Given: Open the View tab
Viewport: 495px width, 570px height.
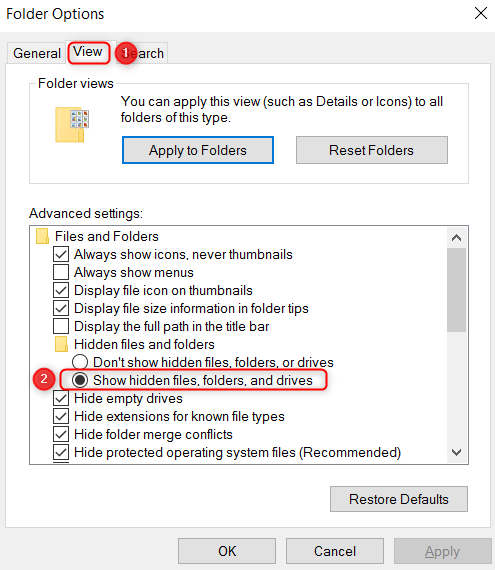Looking at the screenshot, I should tap(88, 52).
